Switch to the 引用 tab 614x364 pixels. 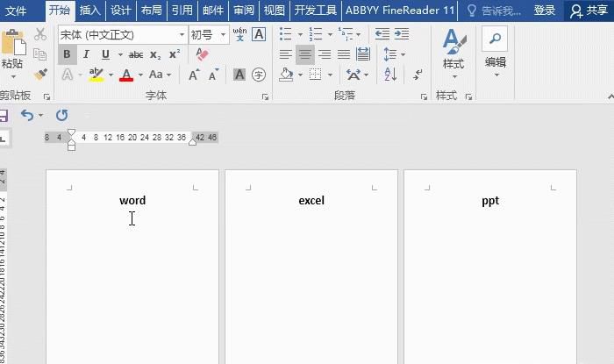(x=182, y=11)
